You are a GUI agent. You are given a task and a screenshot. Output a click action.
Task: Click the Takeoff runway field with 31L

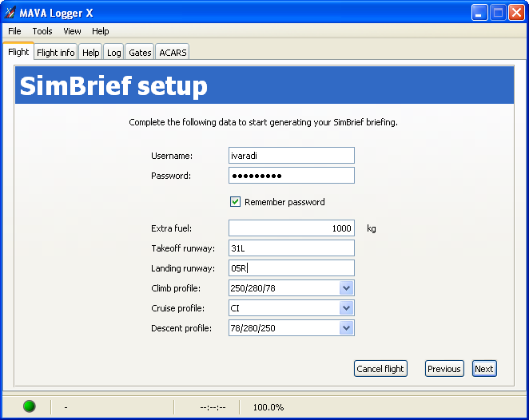(x=292, y=248)
